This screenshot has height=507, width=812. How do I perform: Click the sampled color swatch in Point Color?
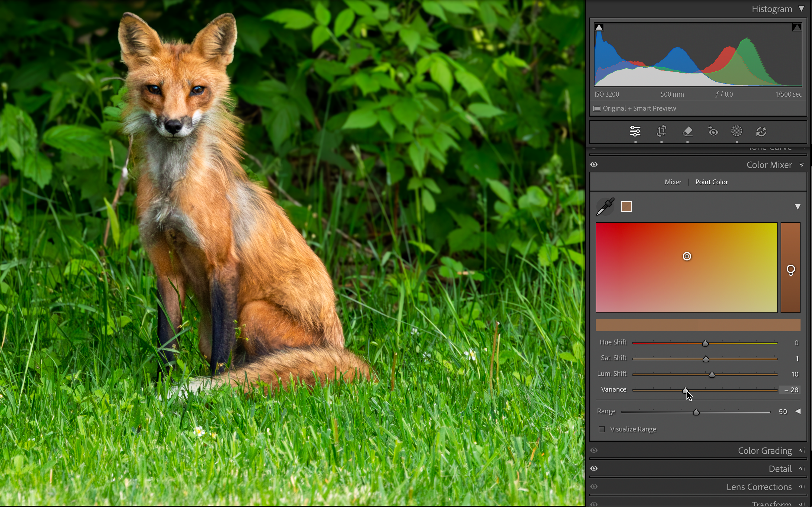click(x=626, y=206)
